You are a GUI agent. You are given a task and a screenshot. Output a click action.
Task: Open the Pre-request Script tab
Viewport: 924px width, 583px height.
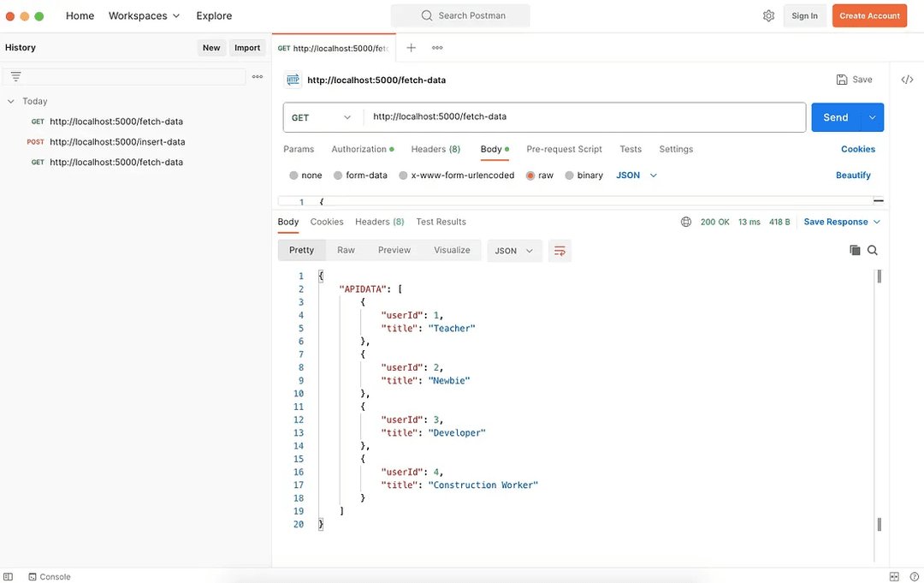(564, 149)
